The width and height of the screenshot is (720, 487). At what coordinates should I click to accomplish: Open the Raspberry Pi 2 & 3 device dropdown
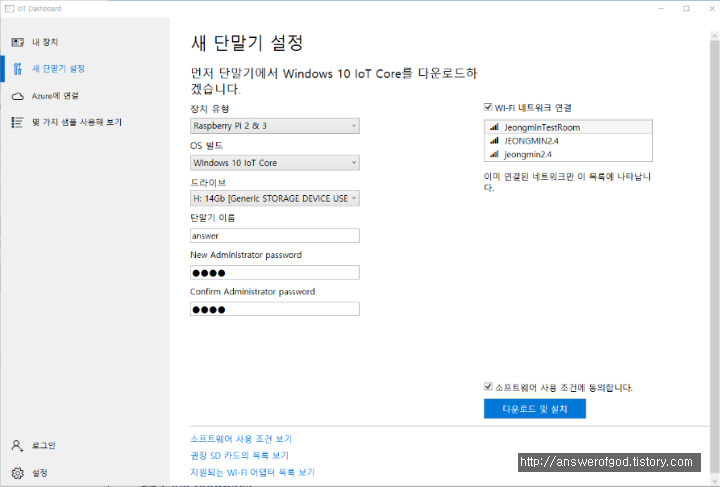point(275,126)
